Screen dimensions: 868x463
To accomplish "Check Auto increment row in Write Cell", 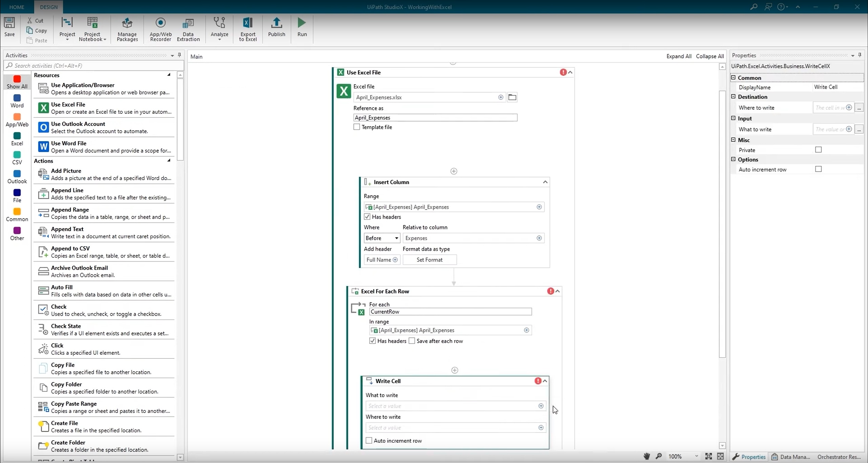I will [x=369, y=441].
